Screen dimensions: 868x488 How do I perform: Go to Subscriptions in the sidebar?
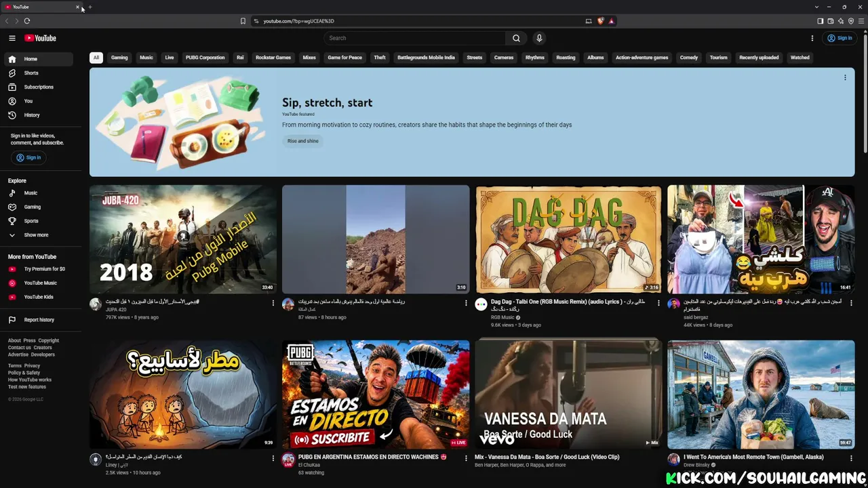[x=39, y=87]
